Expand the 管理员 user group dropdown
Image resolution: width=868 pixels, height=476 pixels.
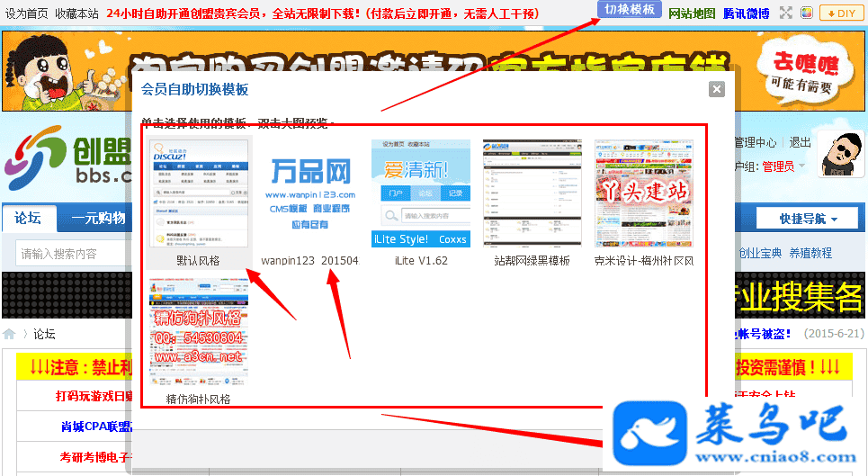(783, 166)
